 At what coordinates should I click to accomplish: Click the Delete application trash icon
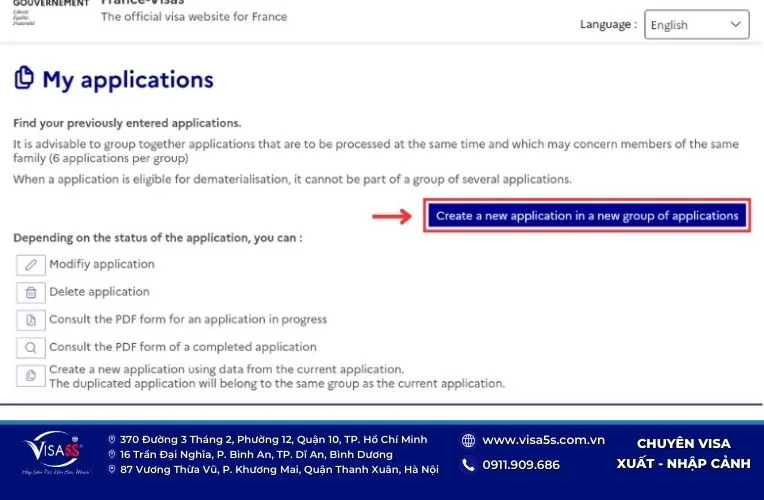pyautogui.click(x=31, y=292)
